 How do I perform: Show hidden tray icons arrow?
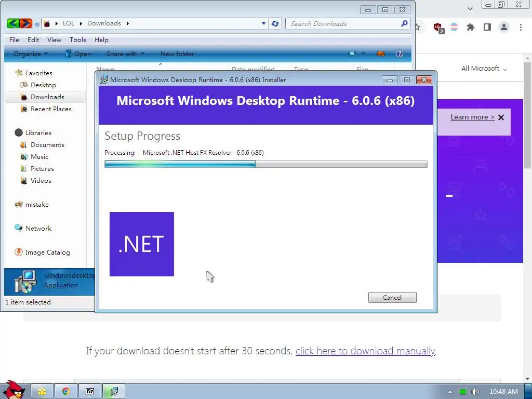450,392
